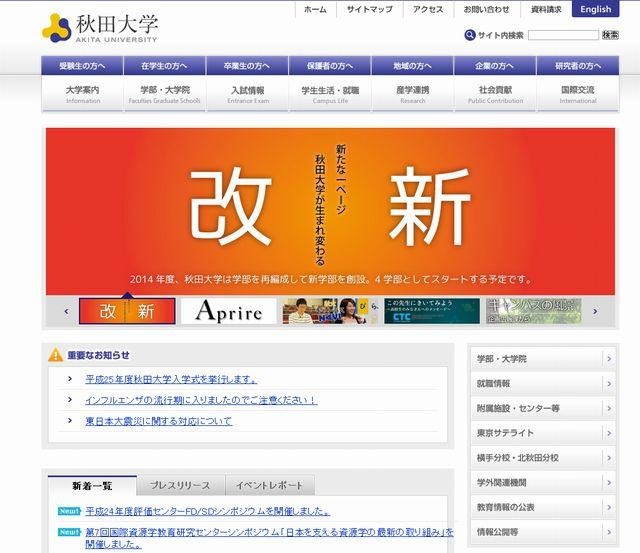Image resolution: width=640 pixels, height=553 pixels.
Task: Open the アクセス page
Action: (x=428, y=9)
